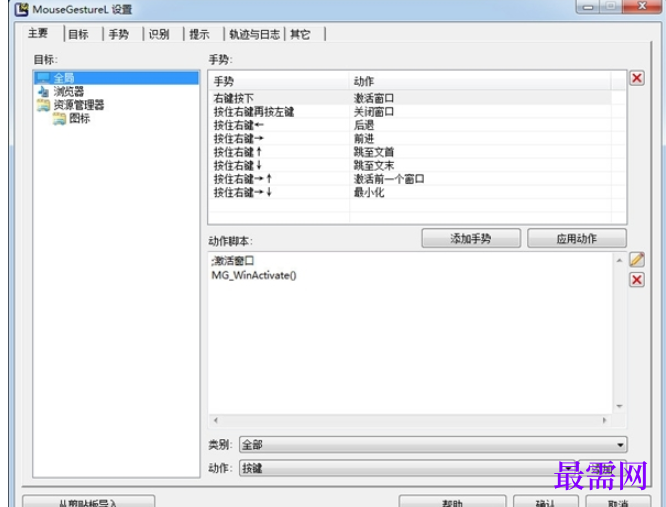The width and height of the screenshot is (666, 507).
Task: Open the 提示 tab
Action: tap(199, 34)
